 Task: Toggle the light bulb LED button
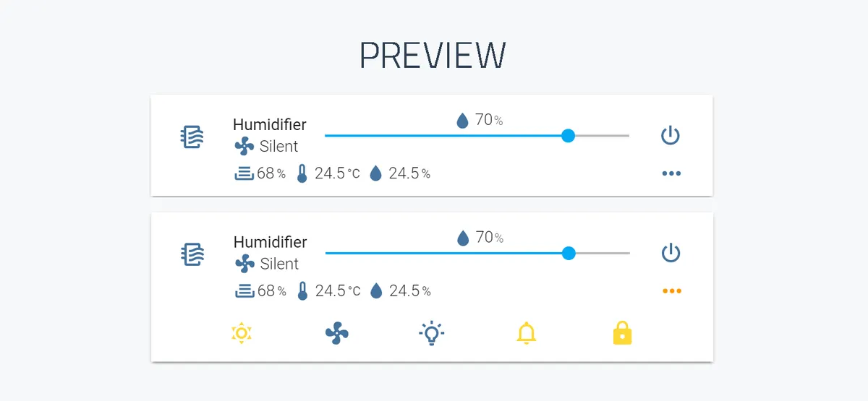(x=432, y=333)
